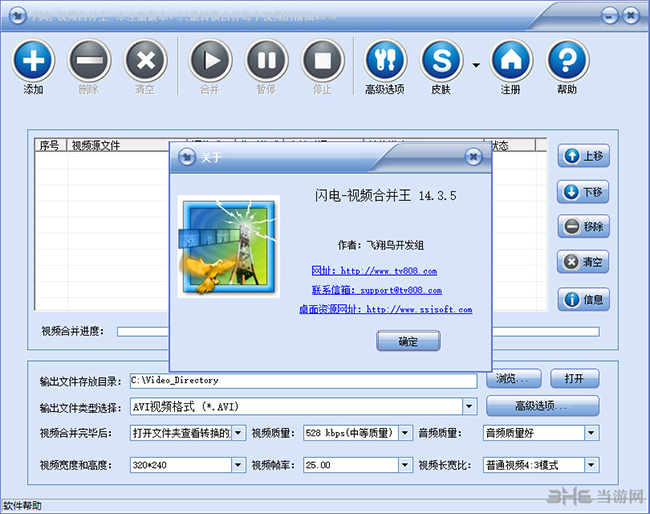The width and height of the screenshot is (650, 514).
Task: Confirm the About dialog with 确定
Action: 408,341
